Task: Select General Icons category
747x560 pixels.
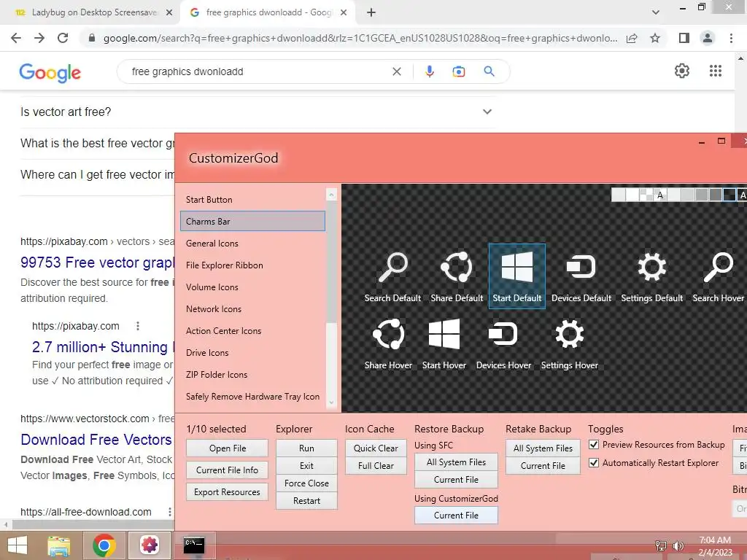Action: pos(252,244)
